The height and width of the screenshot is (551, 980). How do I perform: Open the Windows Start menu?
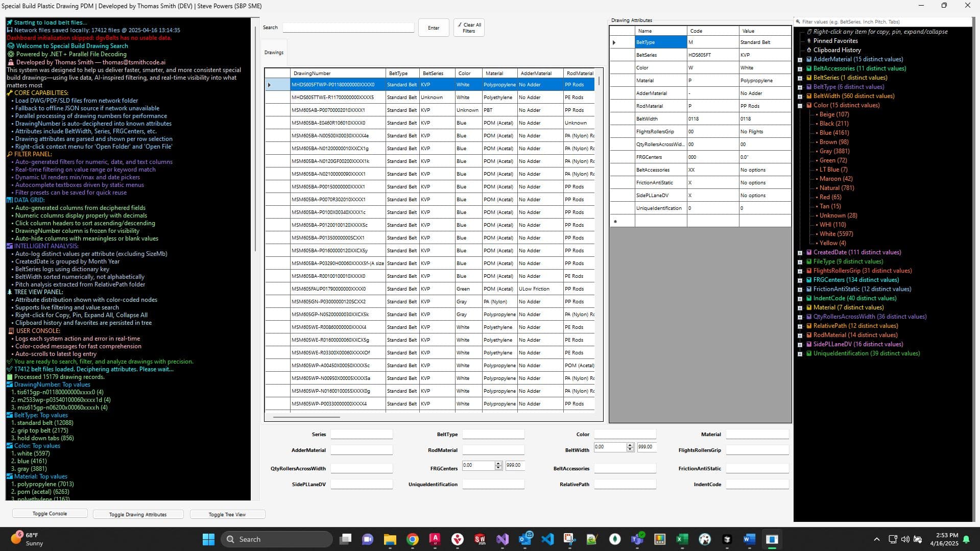[208, 539]
